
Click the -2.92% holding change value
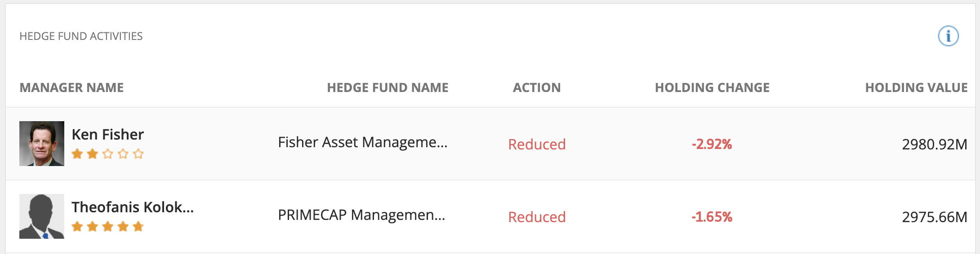coord(712,144)
